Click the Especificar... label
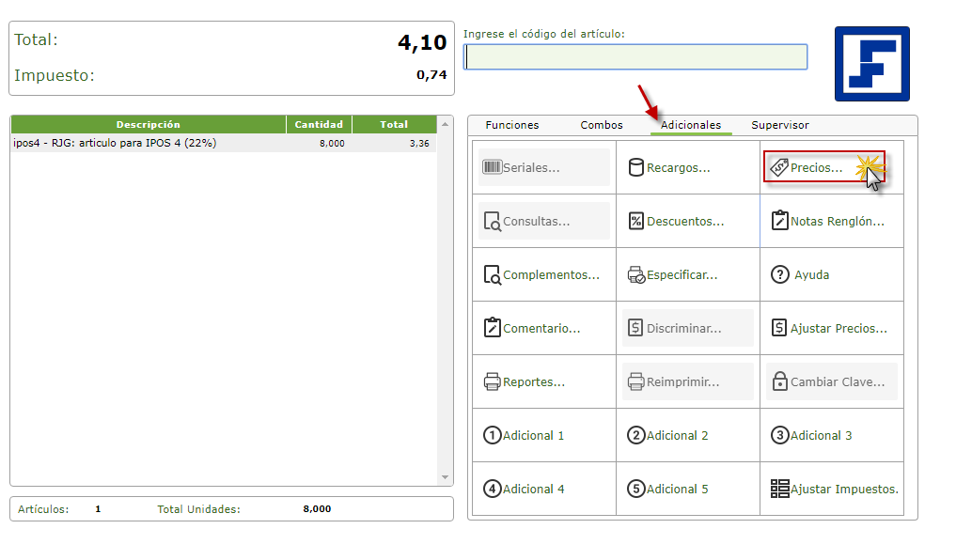The width and height of the screenshot is (956, 560). click(682, 274)
